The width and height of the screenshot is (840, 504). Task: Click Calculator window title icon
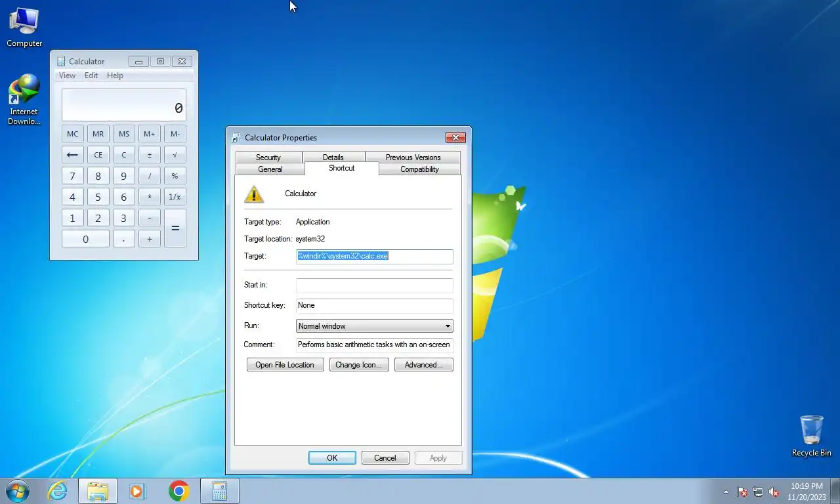click(61, 61)
